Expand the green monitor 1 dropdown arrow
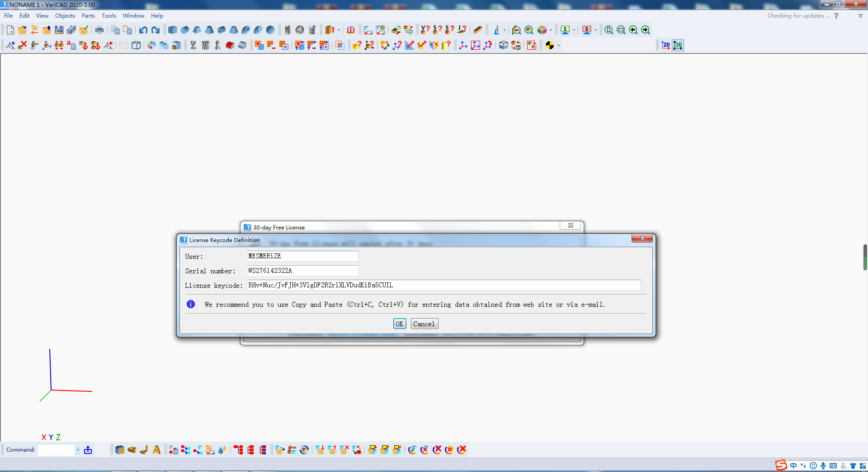The height and width of the screenshot is (472, 868). tap(574, 30)
